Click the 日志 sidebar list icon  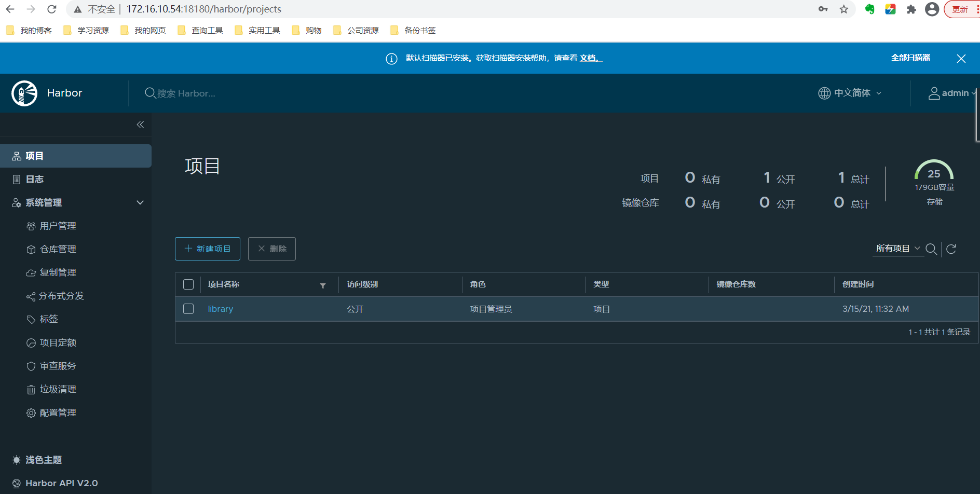[17, 180]
